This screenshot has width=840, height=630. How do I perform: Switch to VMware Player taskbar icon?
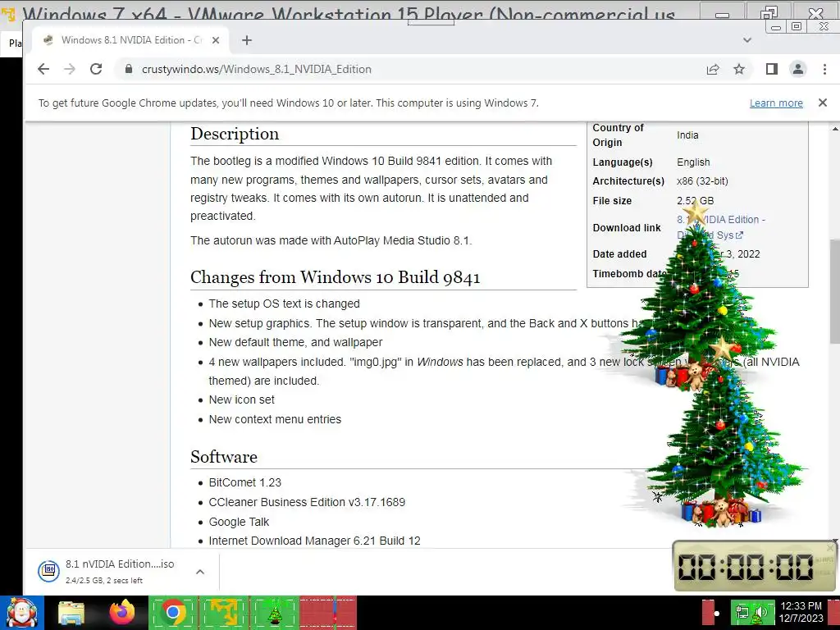point(224,613)
